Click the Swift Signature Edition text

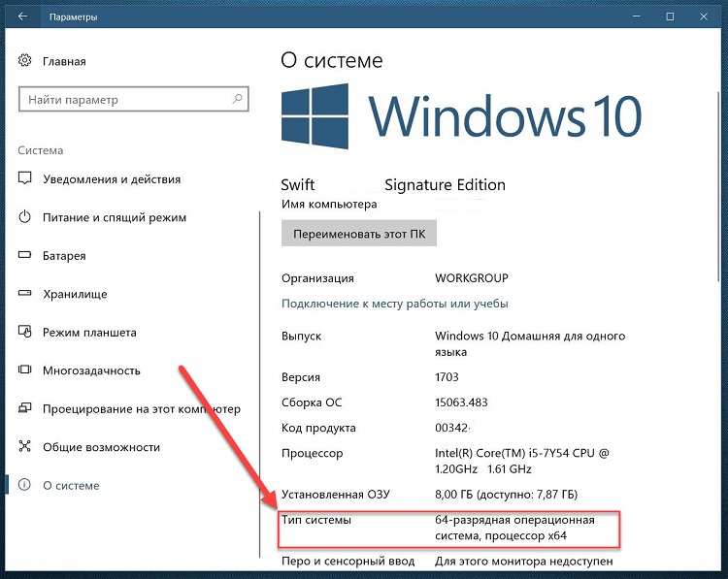393,184
